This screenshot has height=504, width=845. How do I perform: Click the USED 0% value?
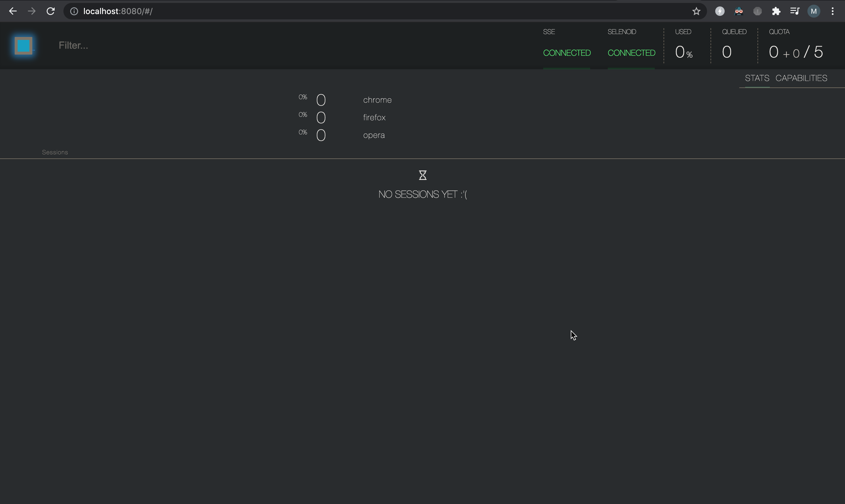684,52
